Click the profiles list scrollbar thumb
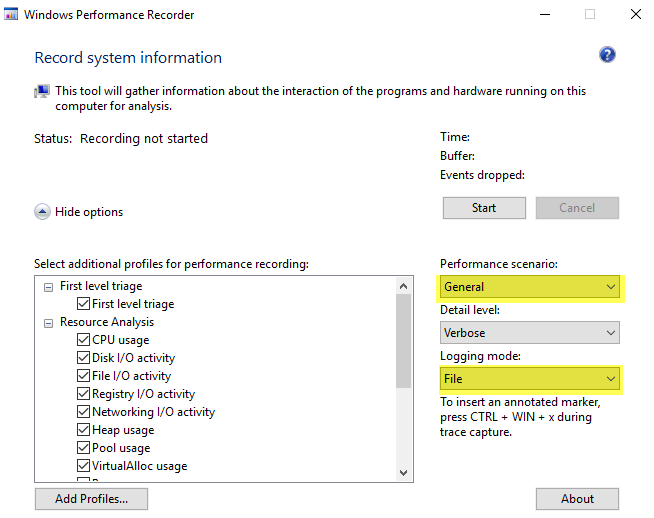The image size is (654, 518). (x=403, y=341)
